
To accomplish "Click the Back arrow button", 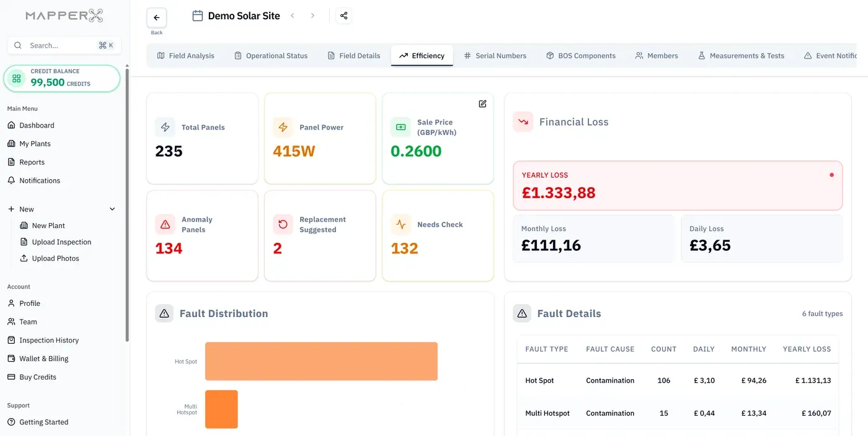I will click(x=156, y=18).
